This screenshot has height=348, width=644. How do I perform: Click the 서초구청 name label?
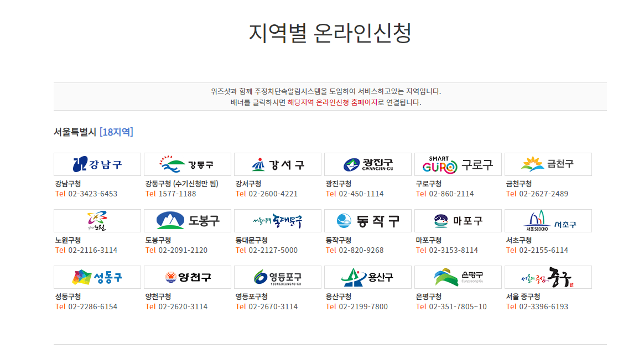519,240
